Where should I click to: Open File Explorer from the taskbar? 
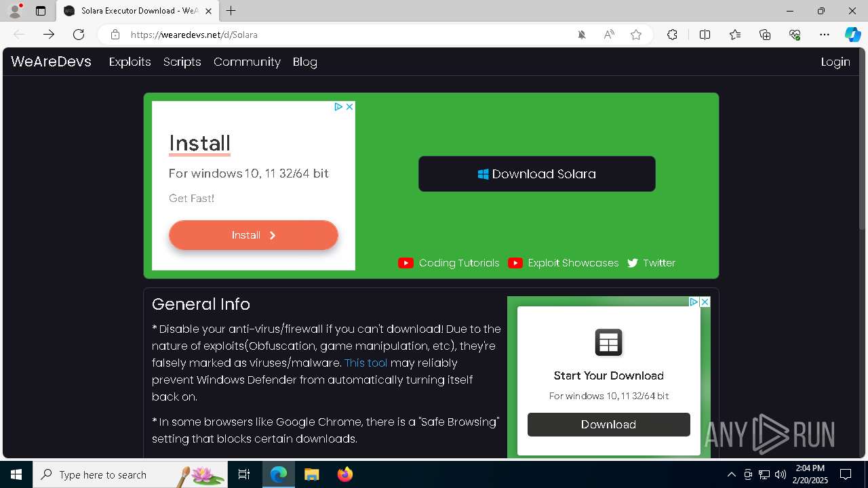click(311, 474)
